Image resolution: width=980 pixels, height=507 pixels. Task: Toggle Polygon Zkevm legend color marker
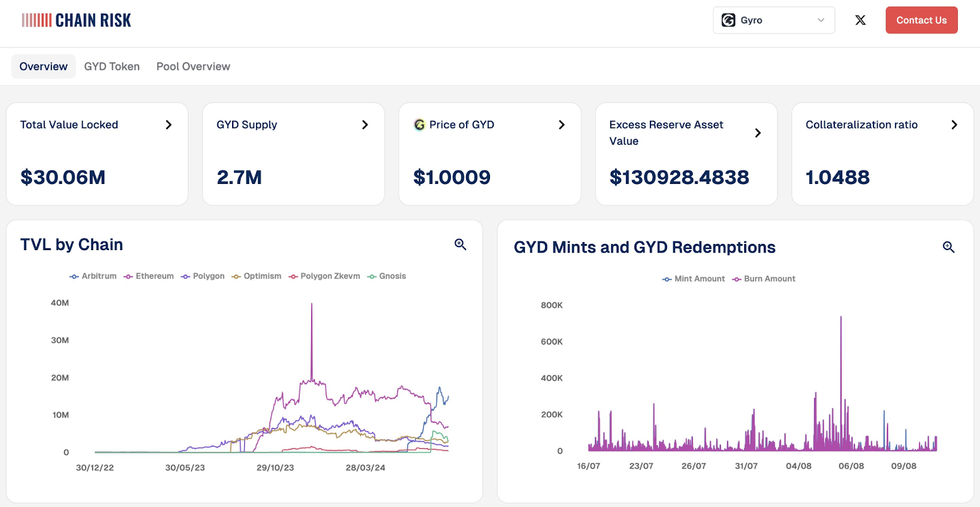(293, 276)
